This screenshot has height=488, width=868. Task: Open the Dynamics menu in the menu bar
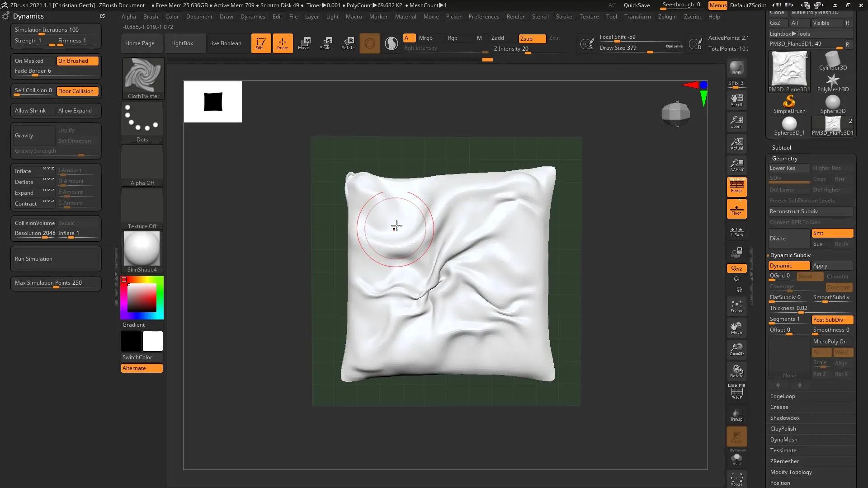[253, 17]
